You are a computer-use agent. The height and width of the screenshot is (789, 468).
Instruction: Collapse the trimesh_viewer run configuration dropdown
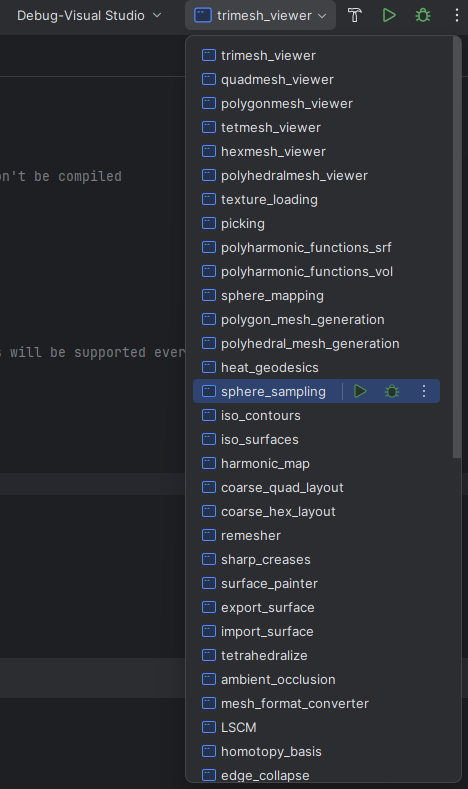[x=261, y=15]
